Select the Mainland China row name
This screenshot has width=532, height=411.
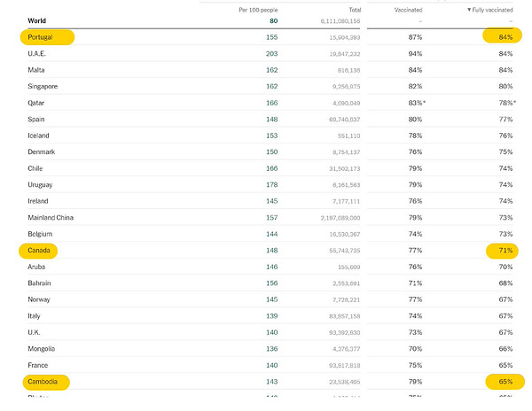tap(51, 218)
